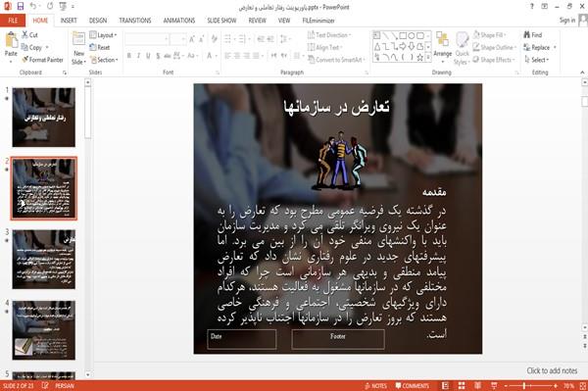Click the Cut scissors icon
This screenshot has width=588, height=391.
tap(24, 35)
